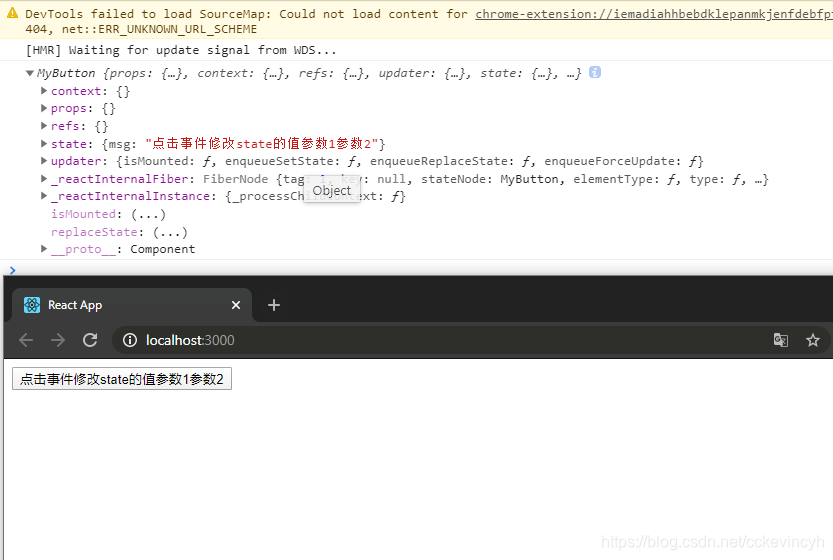Expand the _reactInternalFiber property
The width and height of the screenshot is (833, 560).
coord(44,179)
